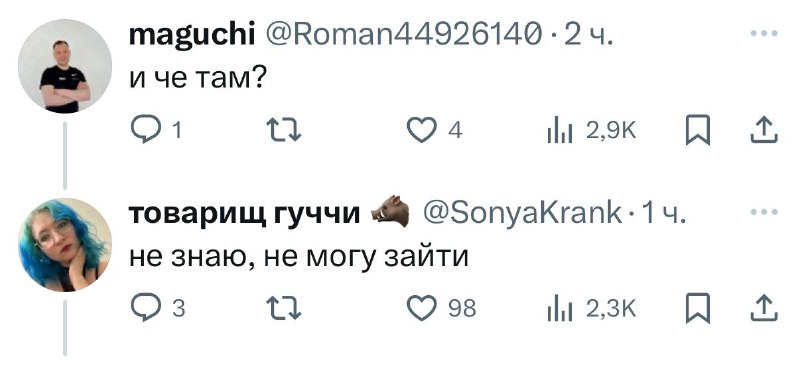Retweet the товарищ гуччи post
800x365 pixels.
pos(284,308)
